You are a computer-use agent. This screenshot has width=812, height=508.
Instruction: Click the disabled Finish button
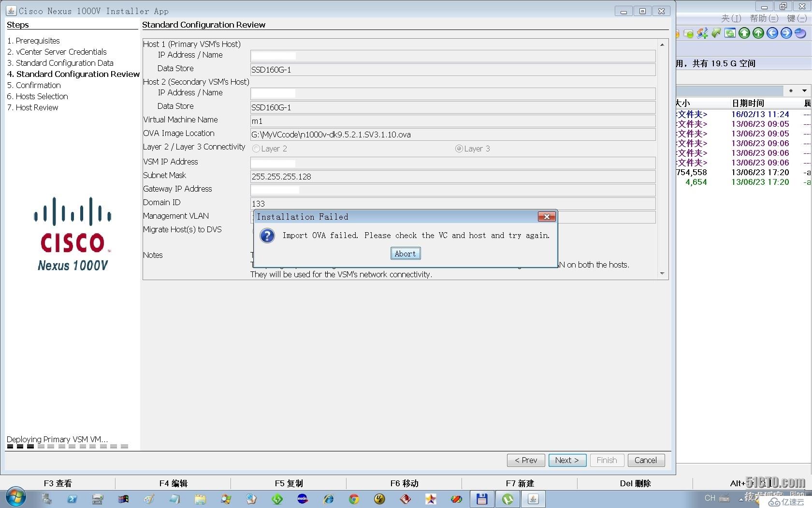pos(607,460)
